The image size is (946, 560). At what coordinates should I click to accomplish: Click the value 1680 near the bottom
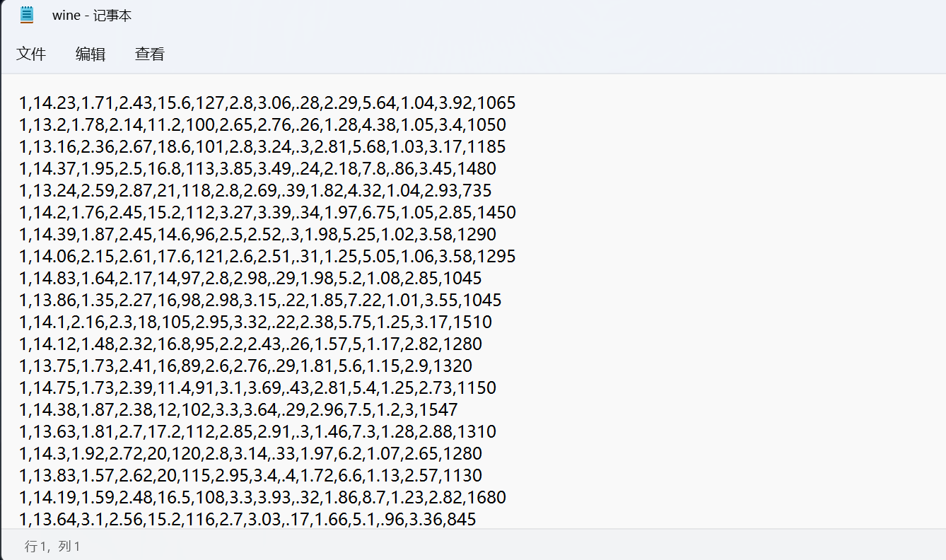pyautogui.click(x=486, y=498)
